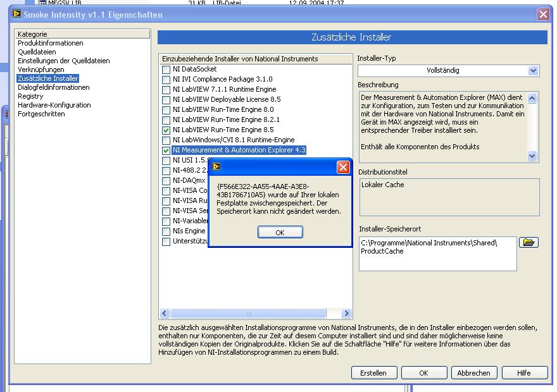Click the folder browse icon for installer location
Image resolution: width=557 pixels, height=392 pixels.
[529, 243]
